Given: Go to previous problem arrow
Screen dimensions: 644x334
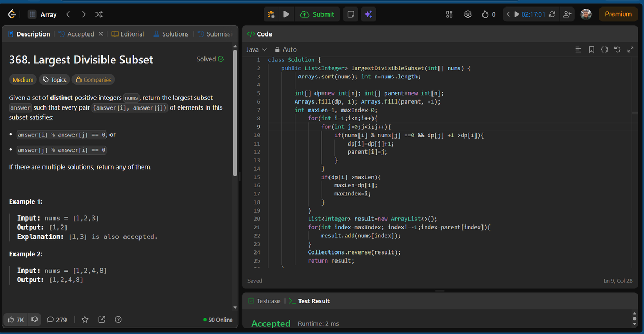Looking at the screenshot, I should coord(68,14).
